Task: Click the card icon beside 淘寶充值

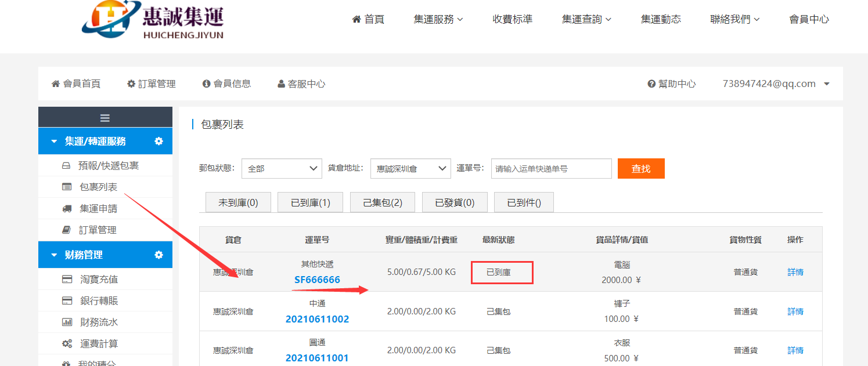Action: click(x=67, y=280)
